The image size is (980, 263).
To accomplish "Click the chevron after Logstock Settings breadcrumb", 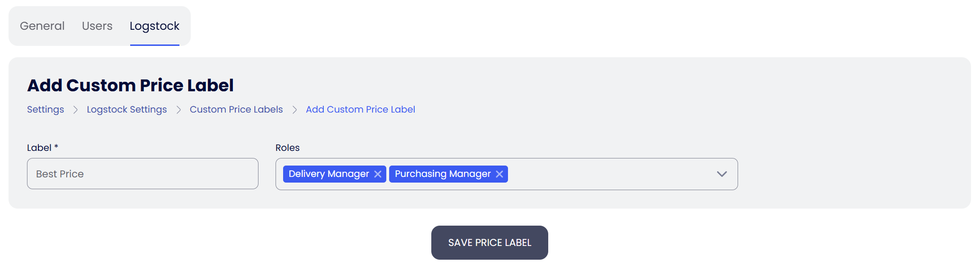I will tap(178, 110).
